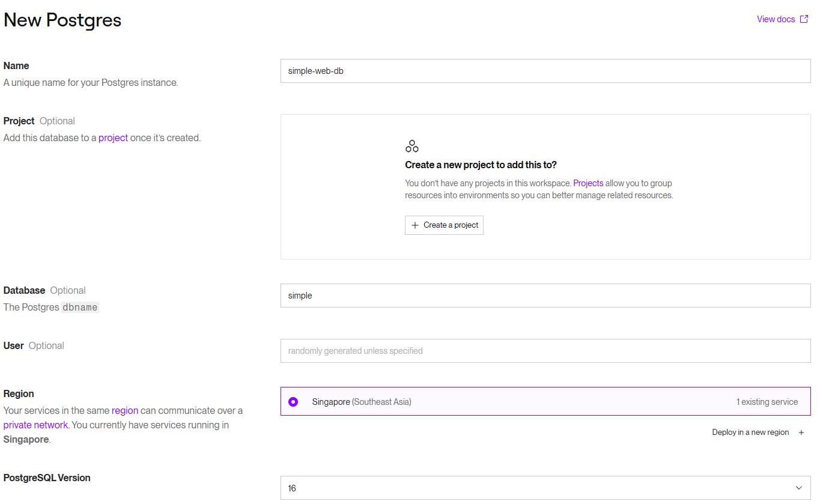Click the 'Create a new project to add this to?' heading
823x504 pixels.
[x=481, y=165]
